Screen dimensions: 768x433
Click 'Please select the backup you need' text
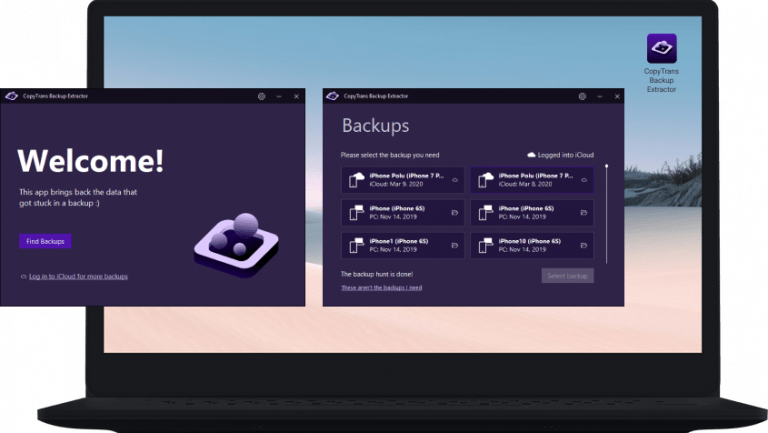click(390, 155)
